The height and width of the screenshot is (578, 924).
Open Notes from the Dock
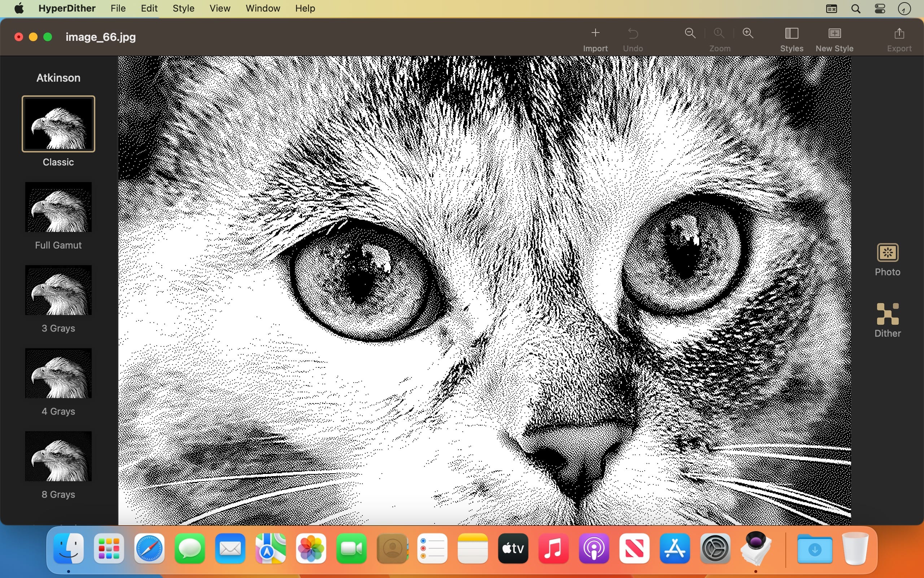[x=473, y=548]
